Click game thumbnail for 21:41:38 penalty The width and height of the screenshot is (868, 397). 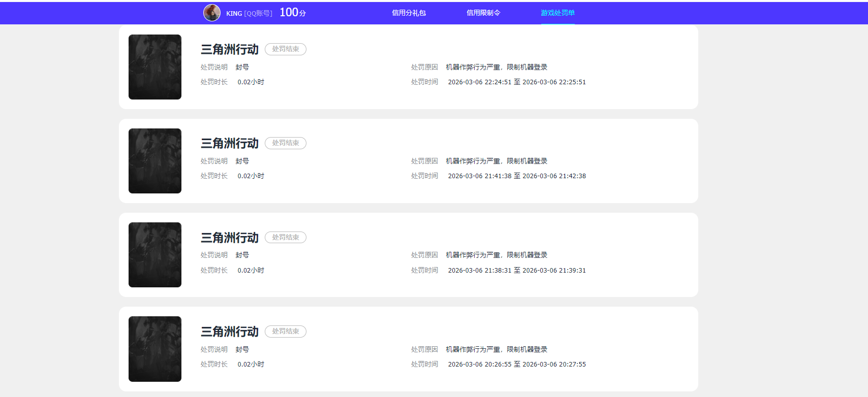(155, 161)
